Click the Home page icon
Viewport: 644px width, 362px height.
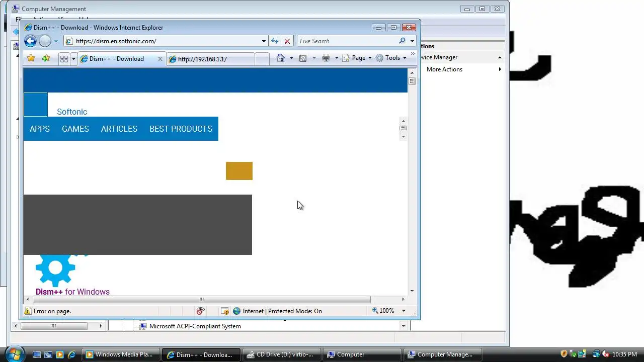point(281,58)
